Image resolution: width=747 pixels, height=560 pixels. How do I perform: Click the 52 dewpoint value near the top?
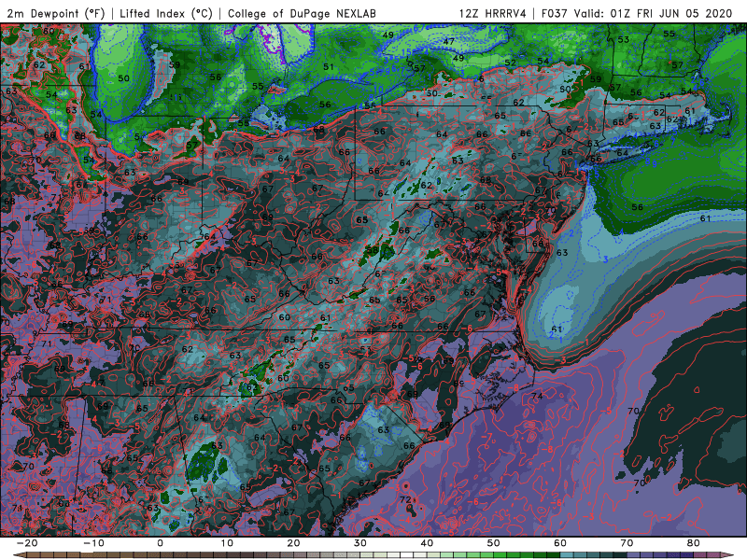(510, 63)
